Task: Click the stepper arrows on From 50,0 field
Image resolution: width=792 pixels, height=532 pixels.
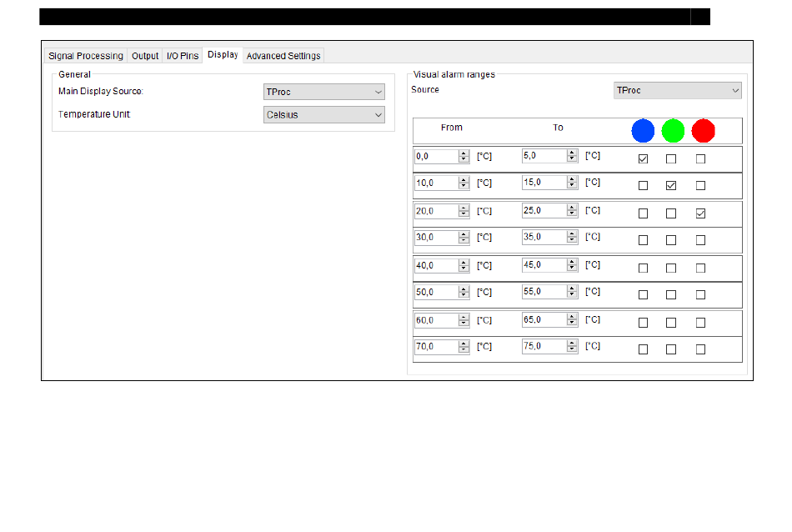Action: pyautogui.click(x=464, y=293)
